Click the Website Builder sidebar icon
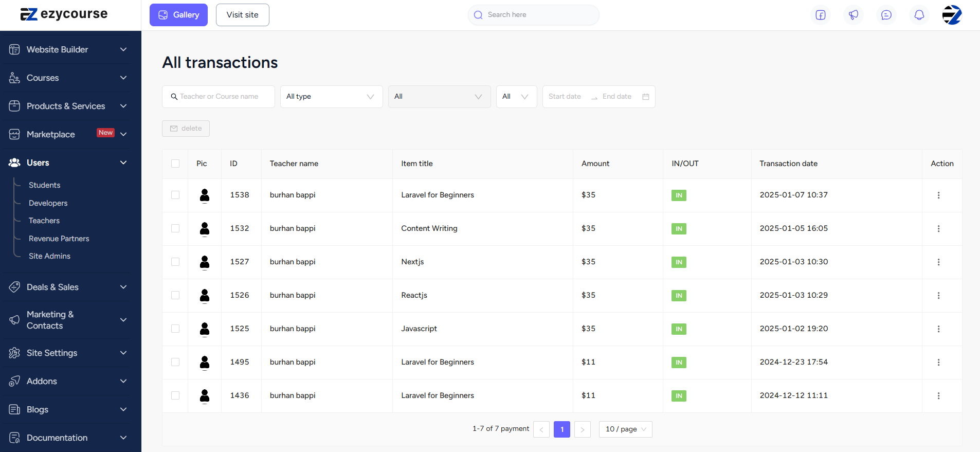This screenshot has width=980, height=452. click(14, 49)
